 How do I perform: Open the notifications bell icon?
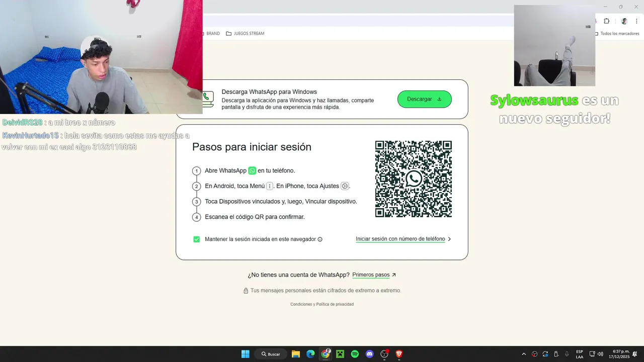point(635,354)
